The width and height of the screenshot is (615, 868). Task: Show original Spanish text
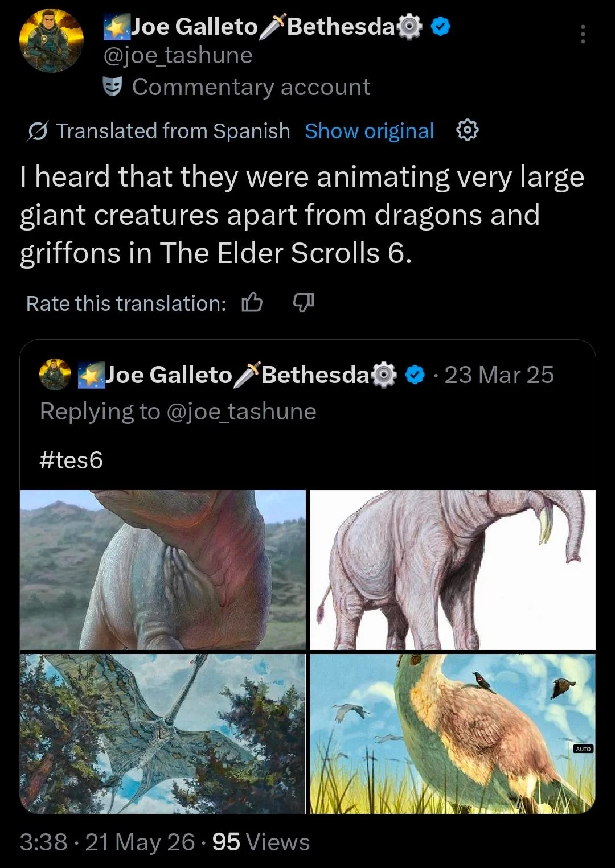(370, 131)
